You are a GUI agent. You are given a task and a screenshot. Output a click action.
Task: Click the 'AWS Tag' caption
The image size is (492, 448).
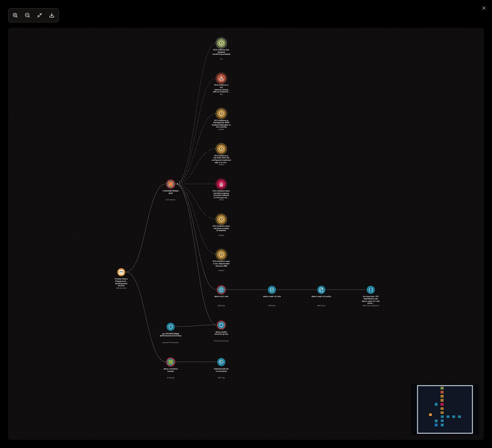[x=221, y=378]
